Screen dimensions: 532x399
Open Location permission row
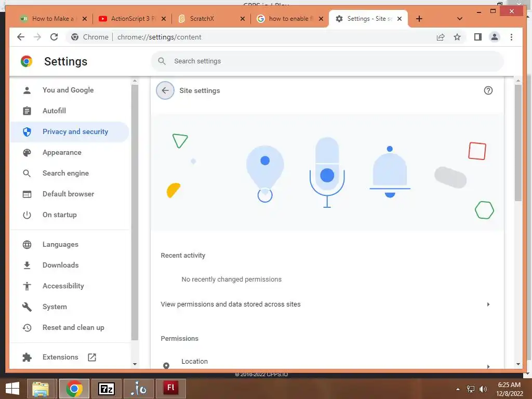pos(327,362)
